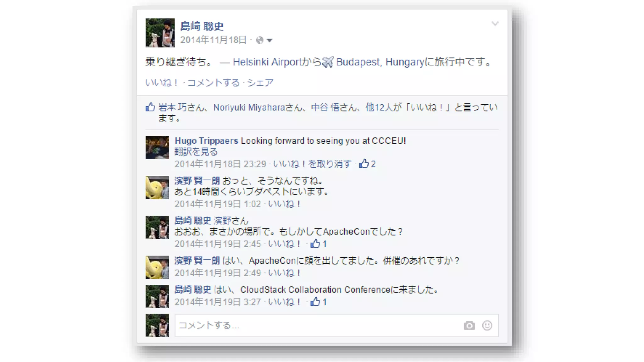
Task: Click コメントする under the post
Action: coord(214,83)
